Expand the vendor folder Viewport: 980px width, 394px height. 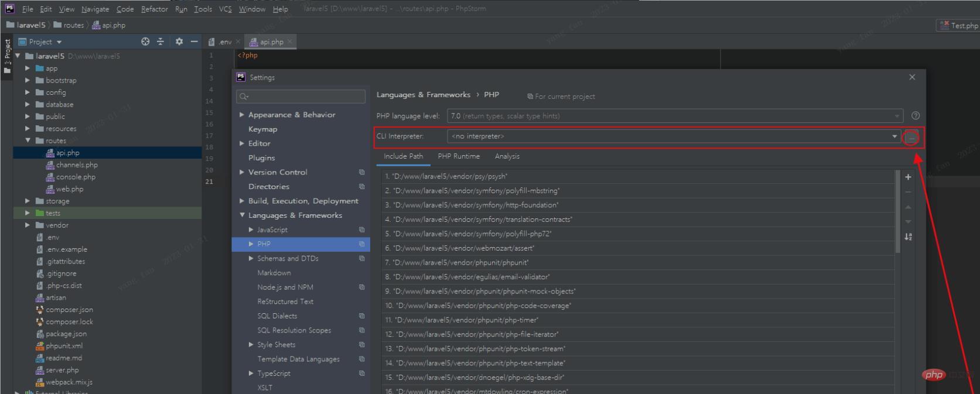click(x=27, y=225)
